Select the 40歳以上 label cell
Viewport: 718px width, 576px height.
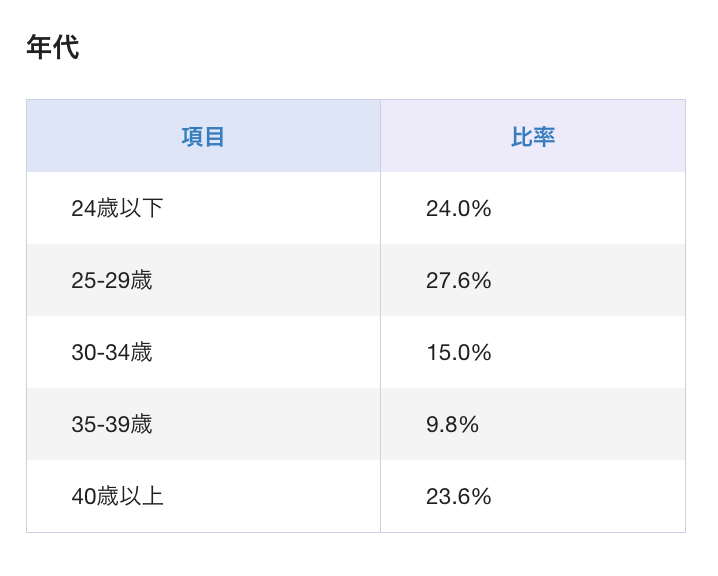(117, 497)
